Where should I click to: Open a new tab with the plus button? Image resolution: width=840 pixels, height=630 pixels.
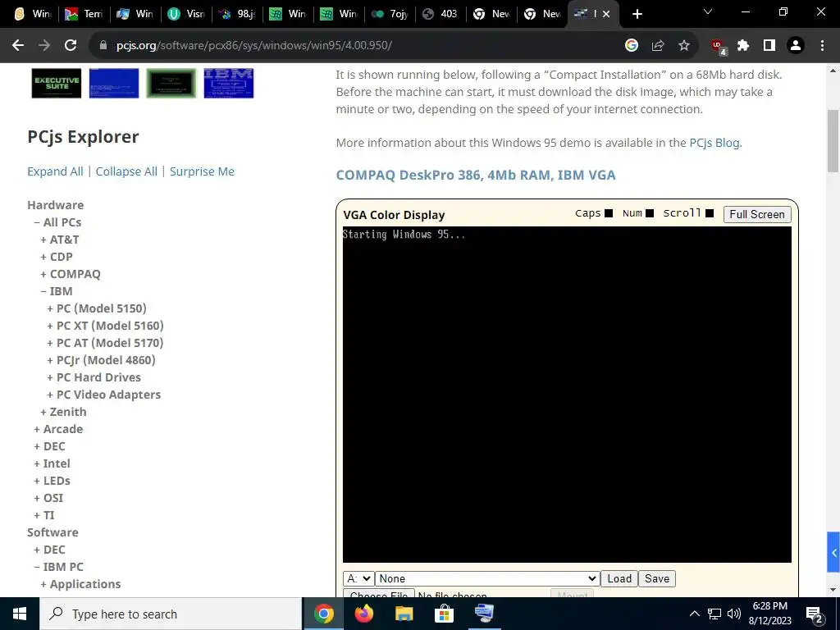(637, 14)
